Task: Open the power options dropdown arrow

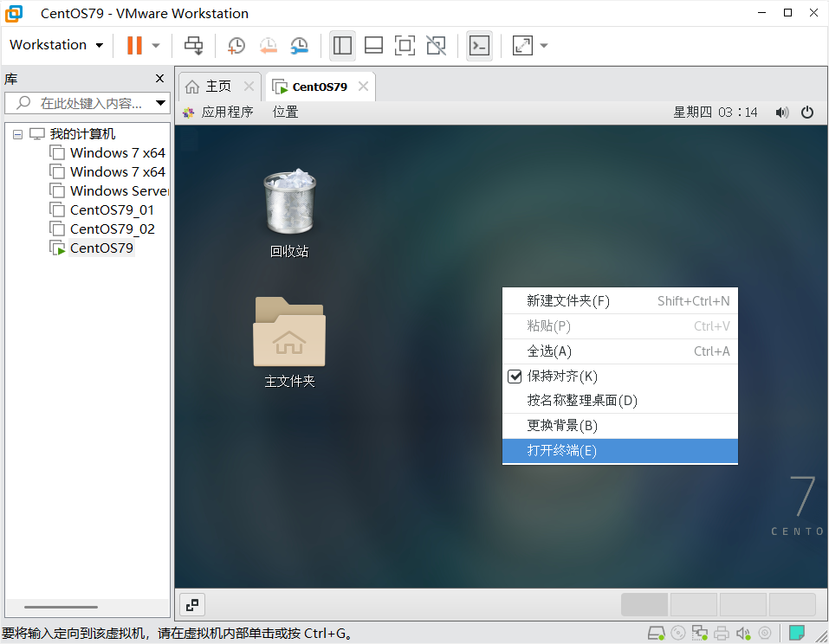Action: pyautogui.click(x=156, y=45)
